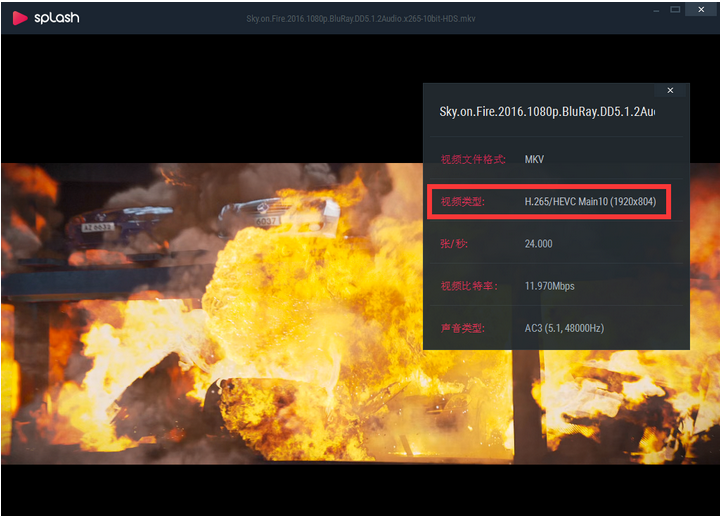Minimize the Splash player window
720x516 pixels.
pyautogui.click(x=656, y=10)
